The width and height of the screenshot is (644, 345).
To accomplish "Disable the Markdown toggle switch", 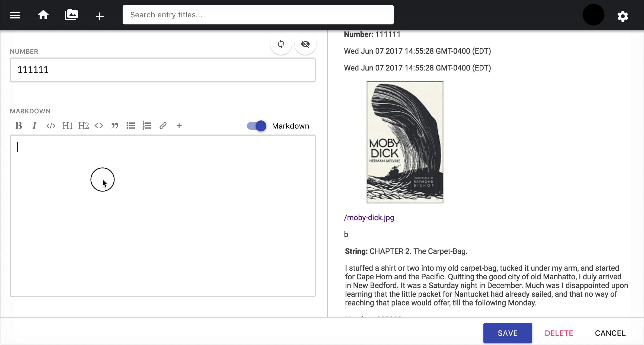I will click(x=255, y=126).
